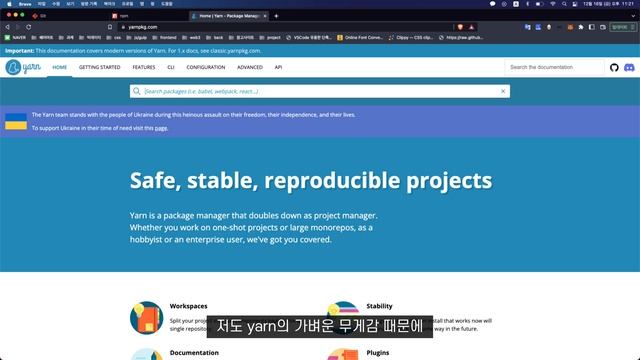The height and width of the screenshot is (360, 640).
Task: Open the Apple menu
Action: 9,4
